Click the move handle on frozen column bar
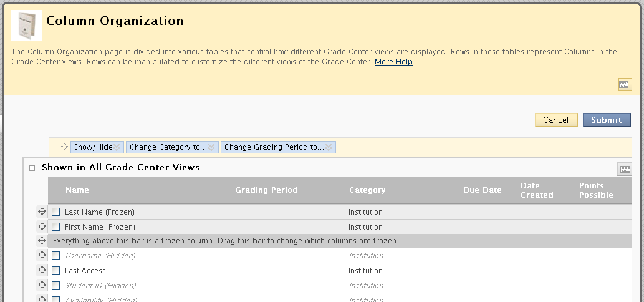Viewport: 644px width, 302px height. 42,241
